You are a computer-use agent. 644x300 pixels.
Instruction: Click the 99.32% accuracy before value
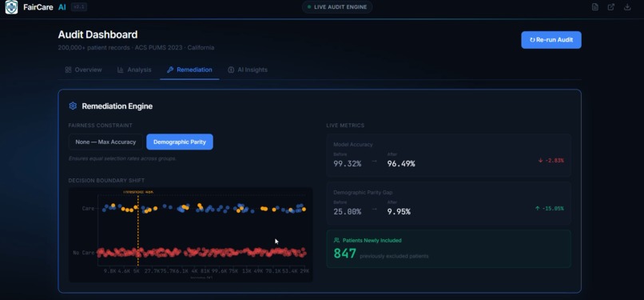(x=348, y=163)
